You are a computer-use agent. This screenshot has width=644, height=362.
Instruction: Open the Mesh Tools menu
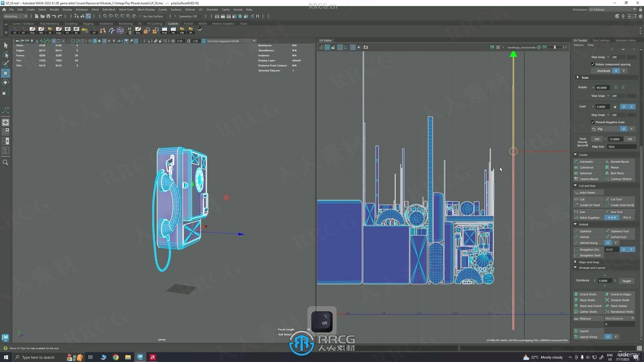126,9
